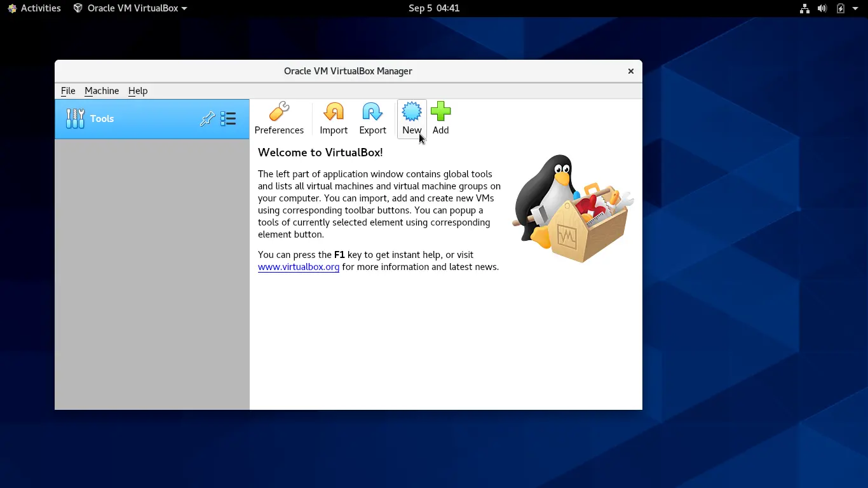Expand options under the Tools header list button

[x=228, y=118]
